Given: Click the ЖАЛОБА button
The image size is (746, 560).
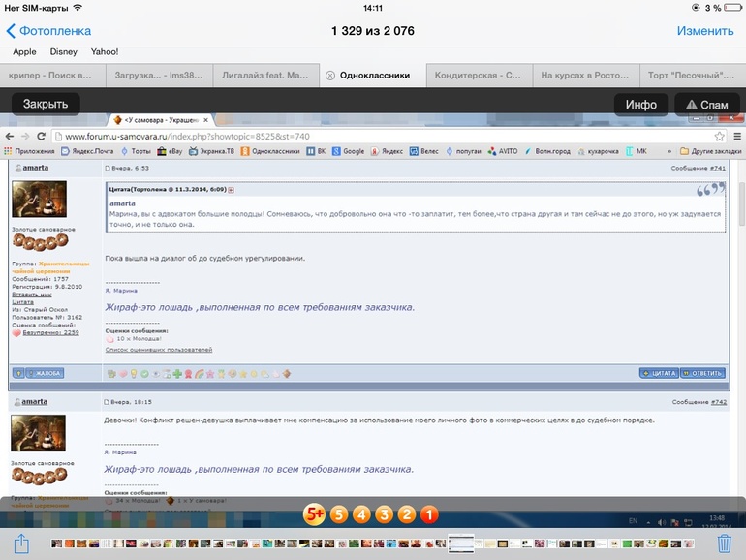Looking at the screenshot, I should coord(45,373).
